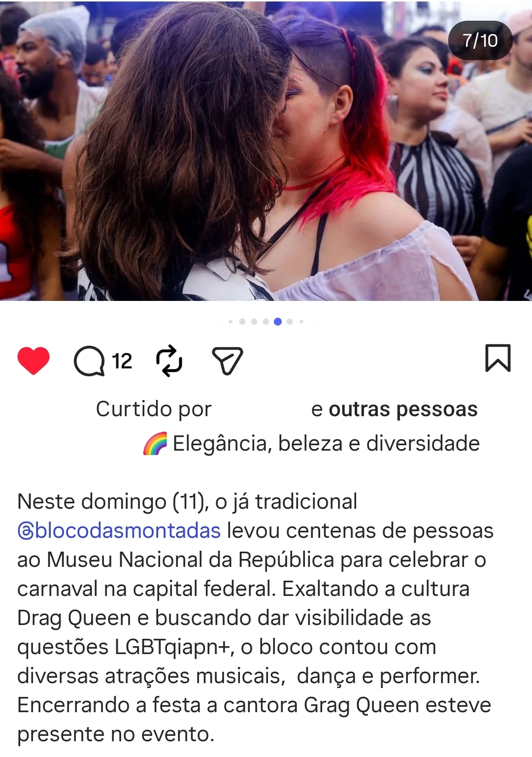
Task: Tap the carousel dot right of the blue one
Action: (x=290, y=322)
